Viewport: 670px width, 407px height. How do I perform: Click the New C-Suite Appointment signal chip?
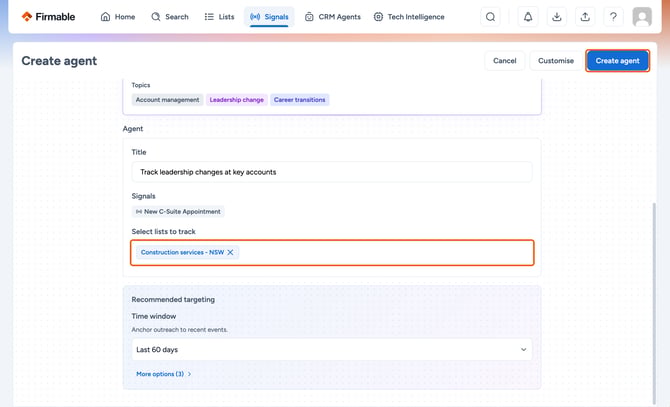click(x=178, y=211)
